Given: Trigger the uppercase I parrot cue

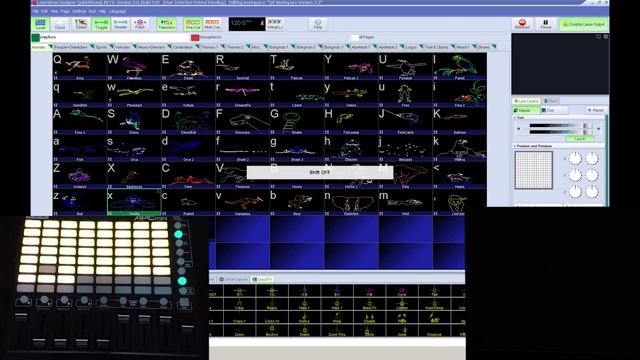Looking at the screenshot, I should tap(460, 66).
